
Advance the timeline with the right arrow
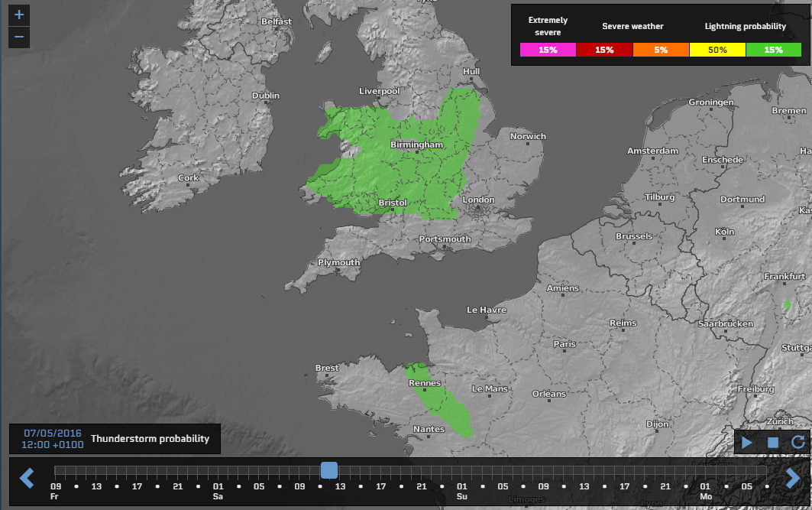[x=794, y=478]
